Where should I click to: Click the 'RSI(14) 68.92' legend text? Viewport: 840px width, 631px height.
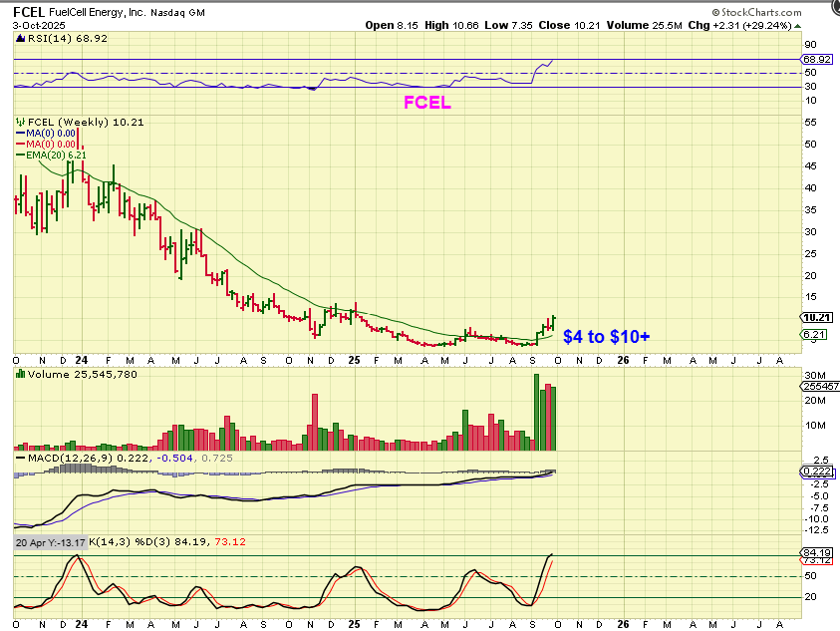click(68, 38)
